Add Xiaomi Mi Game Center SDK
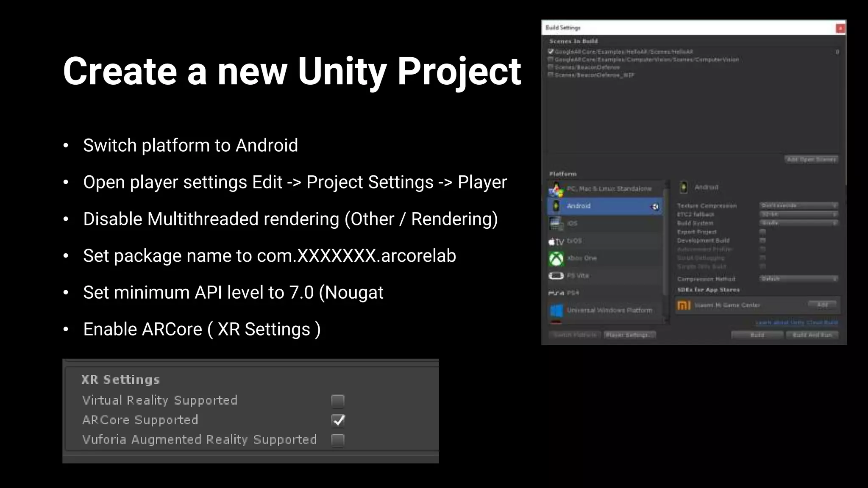This screenshot has height=488, width=868. (x=822, y=305)
